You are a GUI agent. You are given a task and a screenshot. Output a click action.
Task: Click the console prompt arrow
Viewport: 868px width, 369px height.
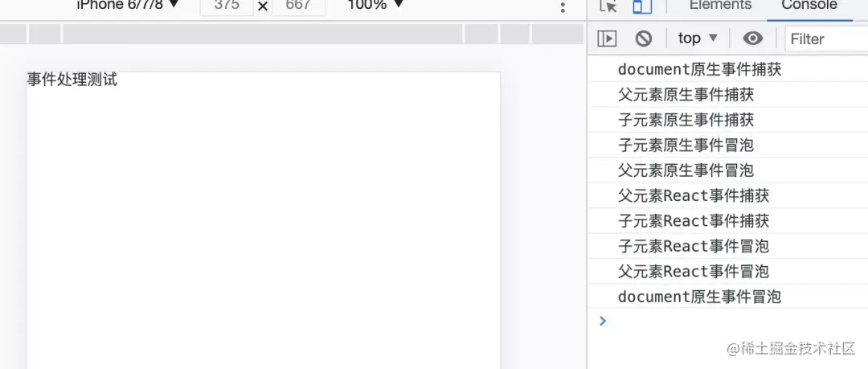point(603,321)
